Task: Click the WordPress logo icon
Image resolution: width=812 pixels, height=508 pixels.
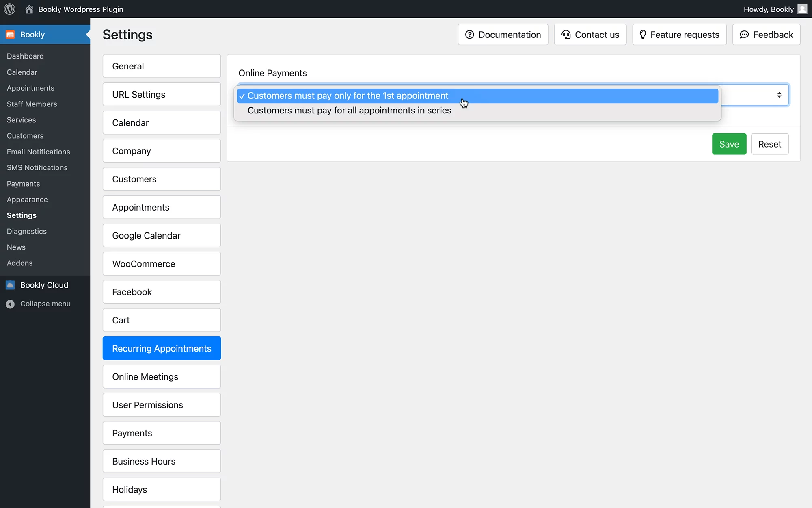Action: 10,9
